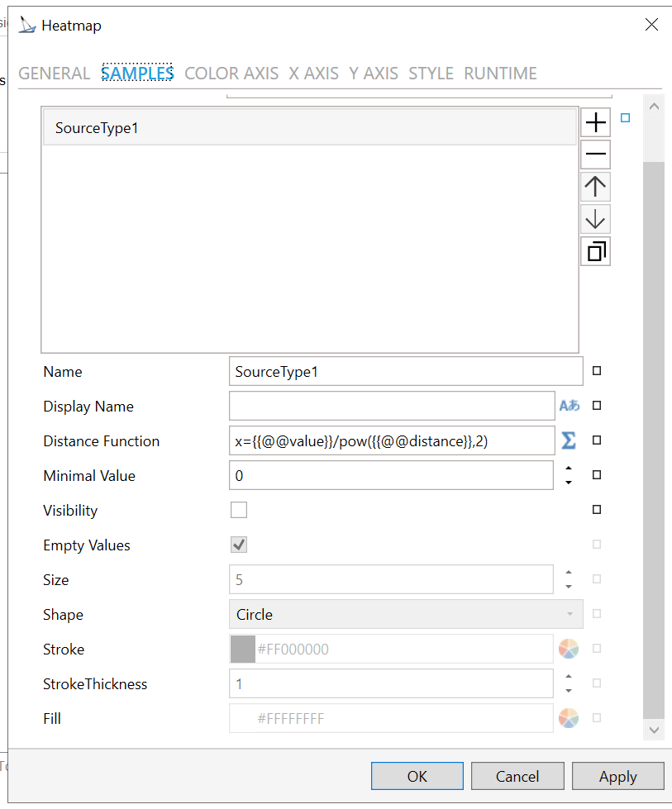
Task: Remove the selected sample with the minus icon
Action: [x=595, y=155]
